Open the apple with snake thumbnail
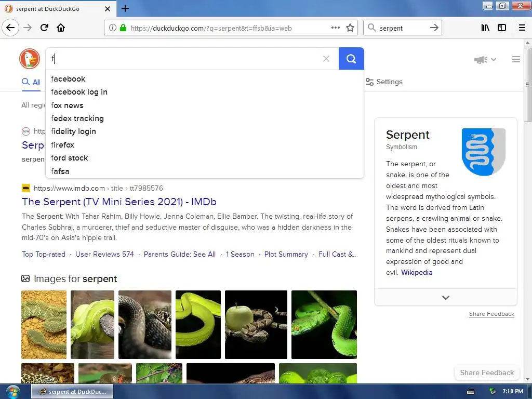 click(x=256, y=324)
